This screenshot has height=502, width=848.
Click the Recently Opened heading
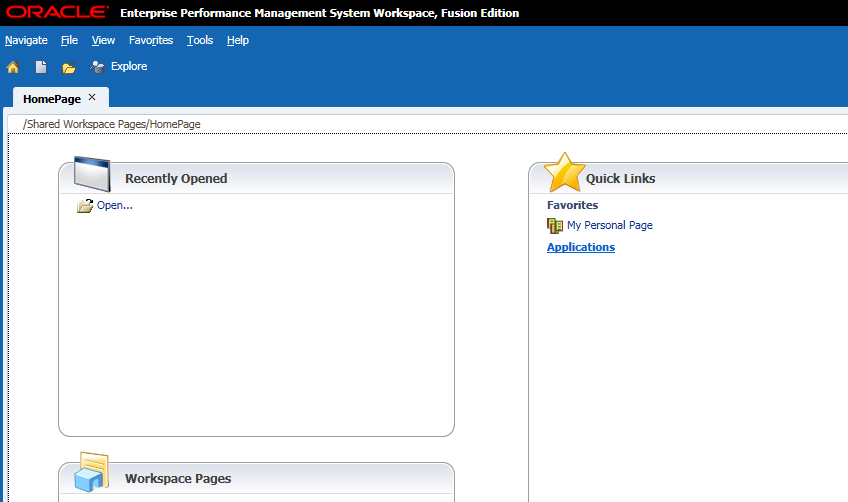tap(176, 179)
